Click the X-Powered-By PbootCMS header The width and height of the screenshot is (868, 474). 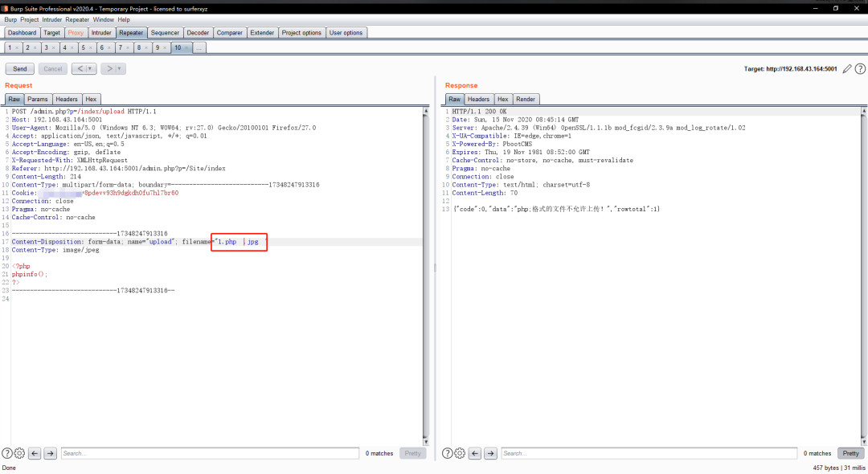pyautogui.click(x=492, y=144)
